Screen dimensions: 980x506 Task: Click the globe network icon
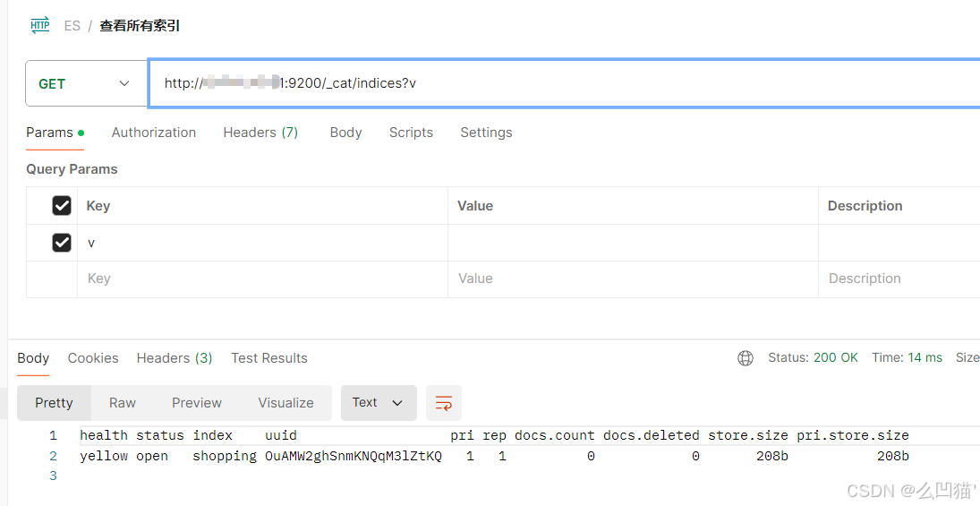point(746,357)
